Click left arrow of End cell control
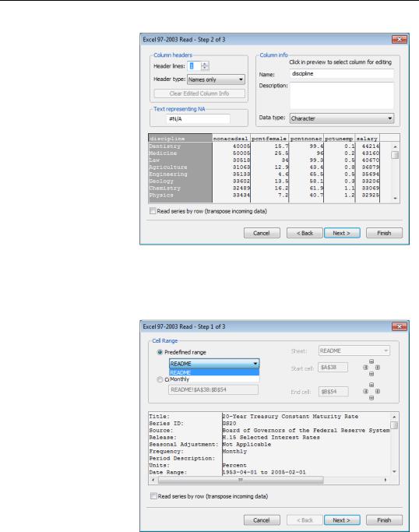 365,391
